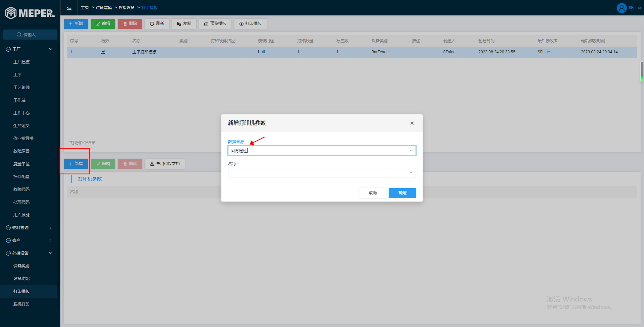Open 工作中心 in sidebar

point(21,113)
